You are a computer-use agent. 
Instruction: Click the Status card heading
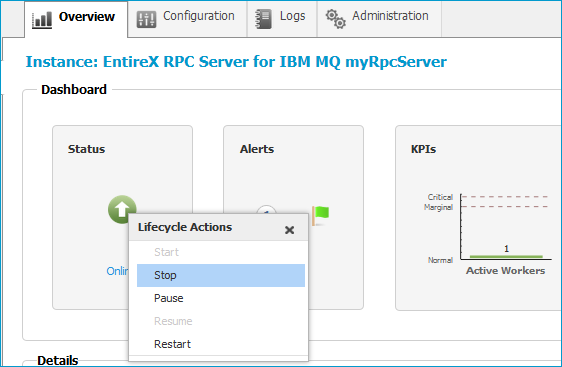(x=86, y=149)
